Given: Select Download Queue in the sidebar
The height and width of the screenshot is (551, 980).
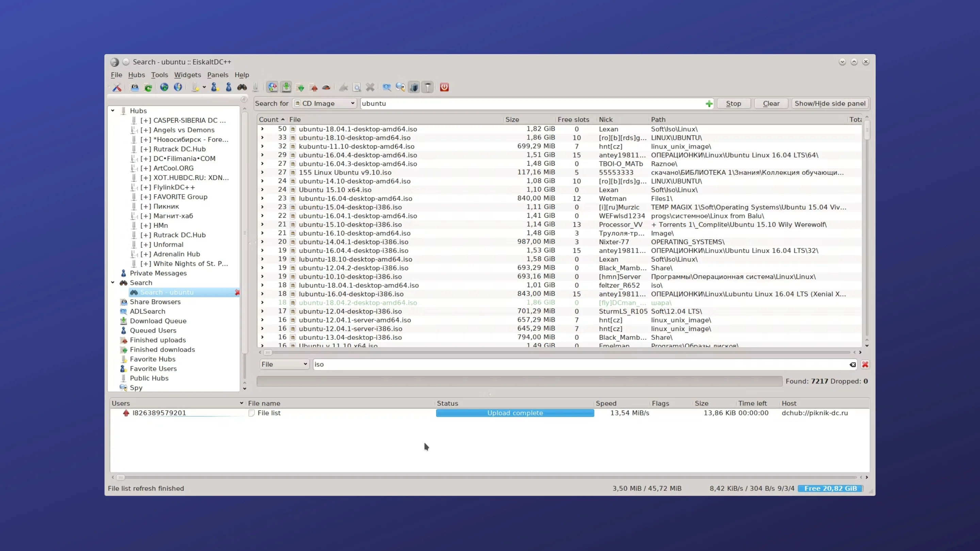Looking at the screenshot, I should 158,321.
